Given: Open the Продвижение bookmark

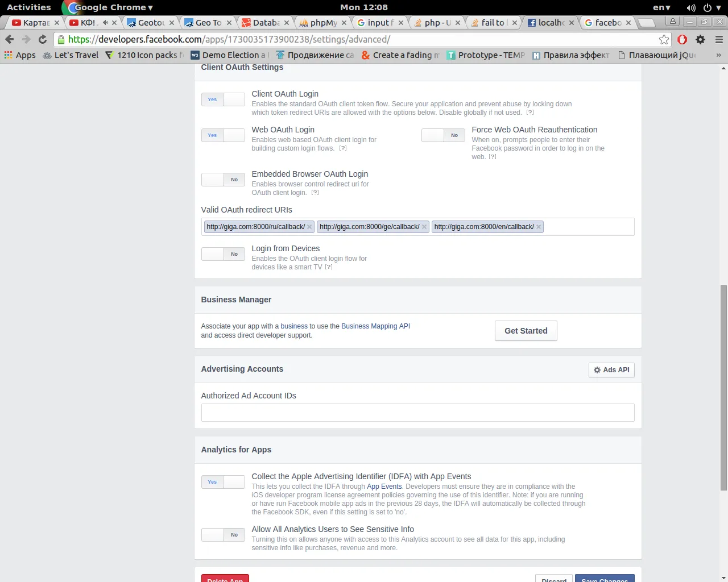Looking at the screenshot, I should 315,55.
